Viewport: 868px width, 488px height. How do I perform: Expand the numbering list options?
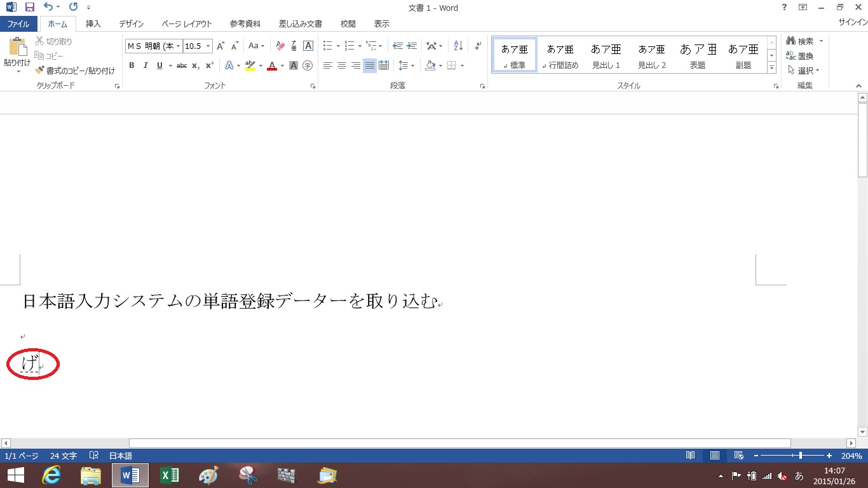point(360,46)
